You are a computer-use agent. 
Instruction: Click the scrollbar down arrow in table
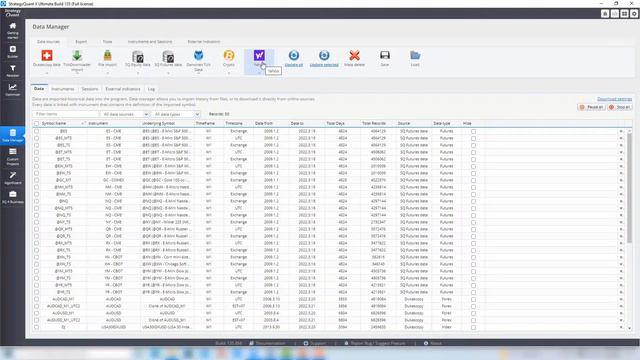point(629,328)
